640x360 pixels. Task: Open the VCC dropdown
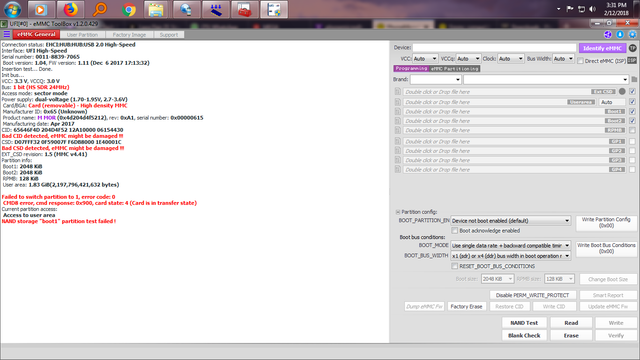(425, 59)
